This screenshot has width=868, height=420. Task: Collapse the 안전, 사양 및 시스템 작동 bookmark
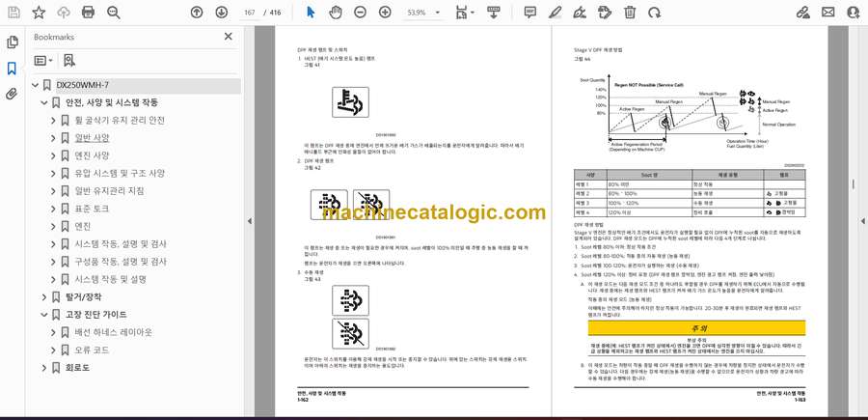click(x=44, y=103)
